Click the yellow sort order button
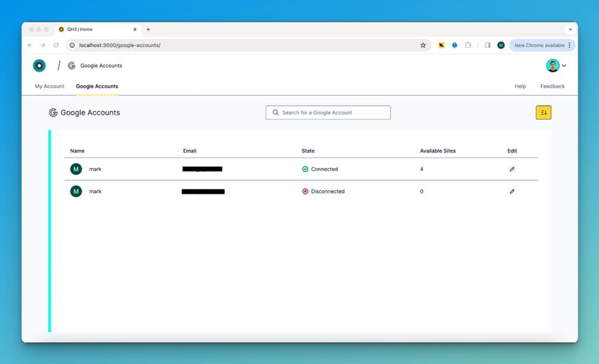 coord(543,113)
